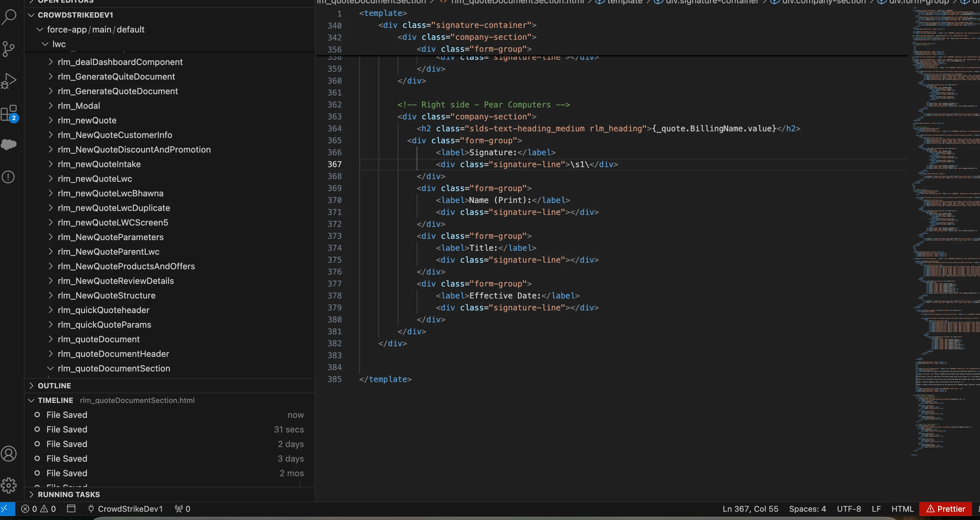Collapse the rlm_quoteDocumentSection folder
The width and height of the screenshot is (980, 520).
pyautogui.click(x=114, y=368)
